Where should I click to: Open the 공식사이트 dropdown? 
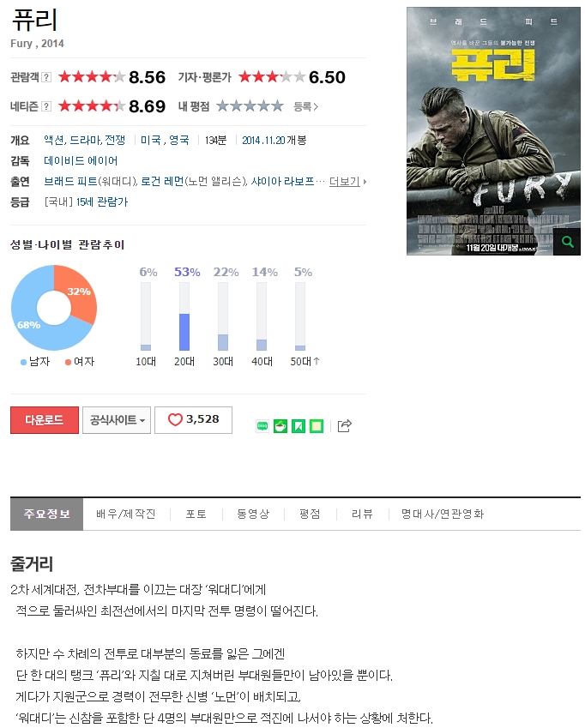(x=117, y=420)
